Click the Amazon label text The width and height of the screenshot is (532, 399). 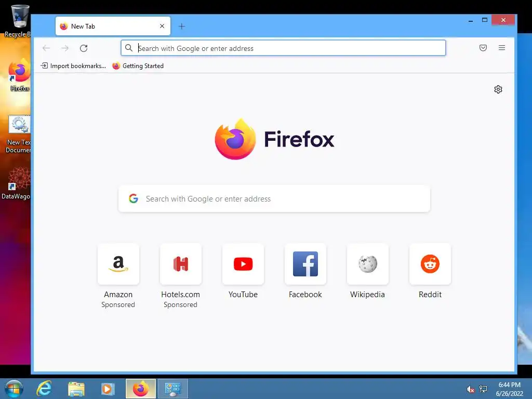(x=118, y=295)
